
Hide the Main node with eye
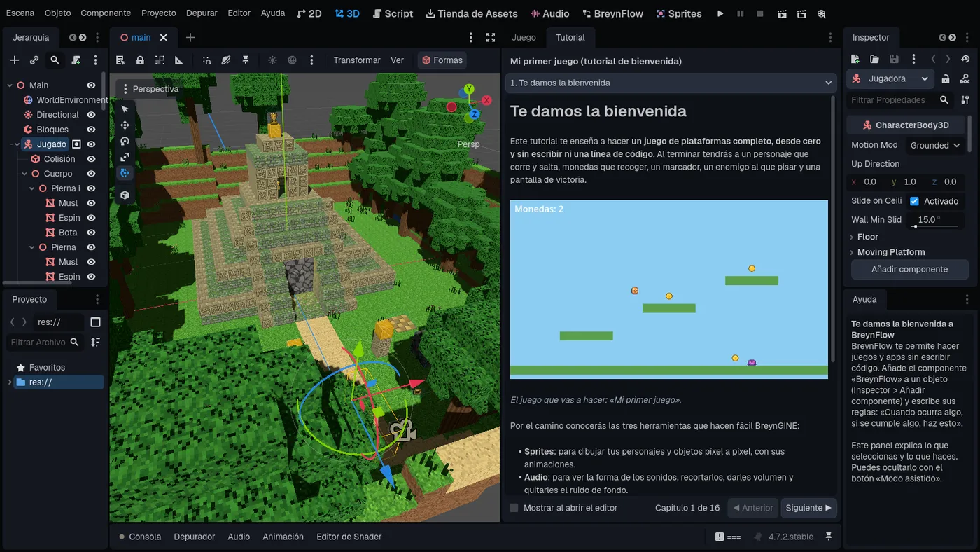point(91,85)
